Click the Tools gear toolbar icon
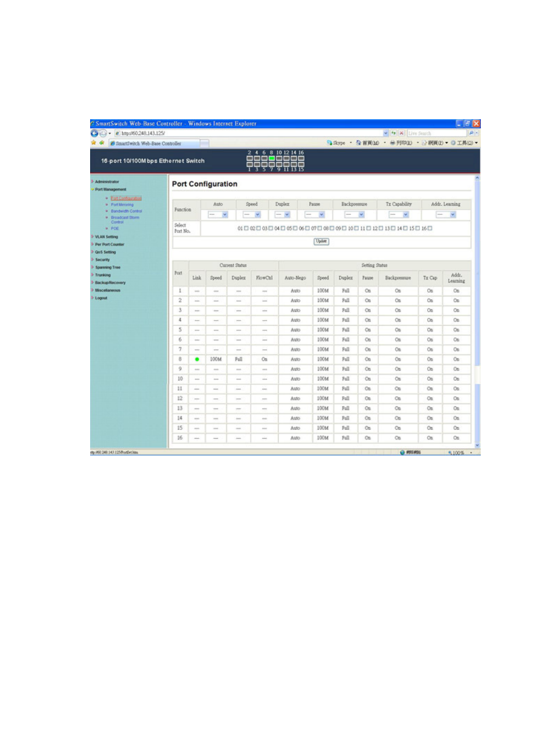Viewport: 534px width, 756px height. pyautogui.click(x=453, y=143)
